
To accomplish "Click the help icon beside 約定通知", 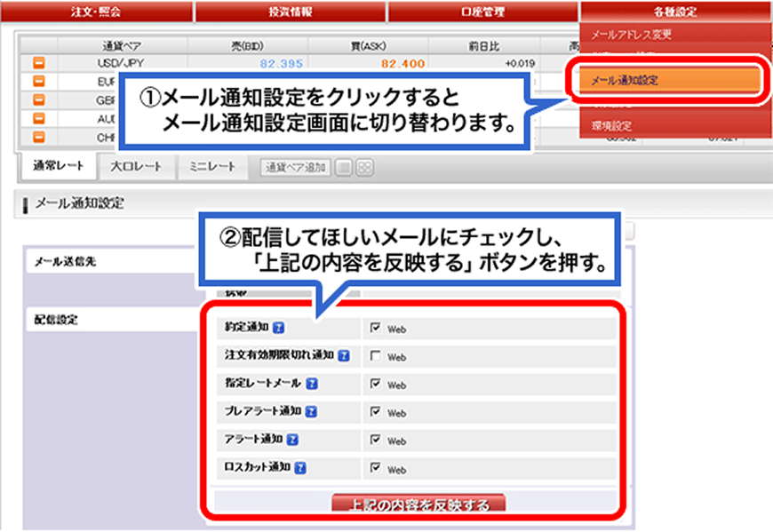I will click(280, 326).
